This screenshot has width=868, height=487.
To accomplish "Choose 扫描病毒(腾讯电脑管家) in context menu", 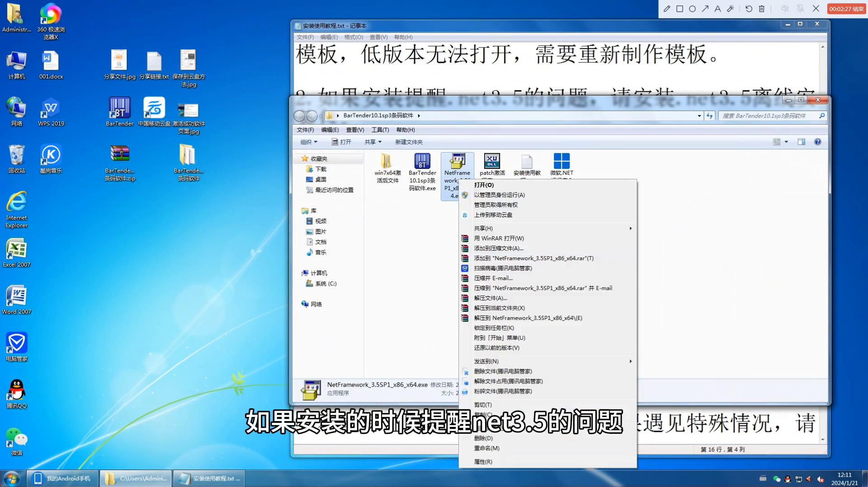I will pos(547,268).
